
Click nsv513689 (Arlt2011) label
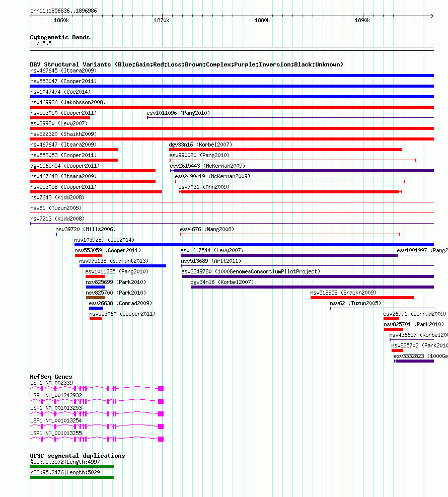[211, 261]
